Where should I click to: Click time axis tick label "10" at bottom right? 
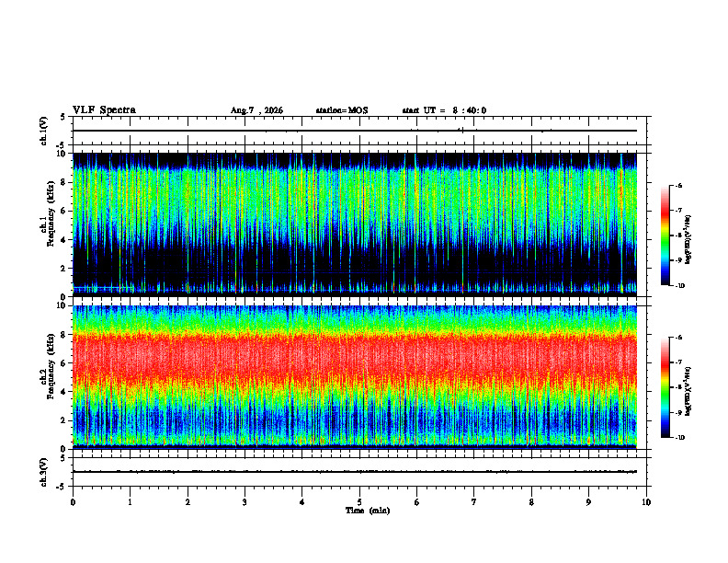(x=646, y=502)
